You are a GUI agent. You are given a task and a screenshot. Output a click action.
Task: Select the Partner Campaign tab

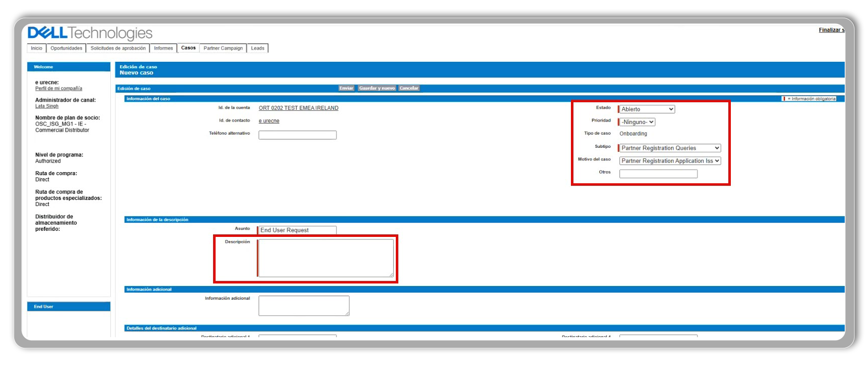[223, 49]
